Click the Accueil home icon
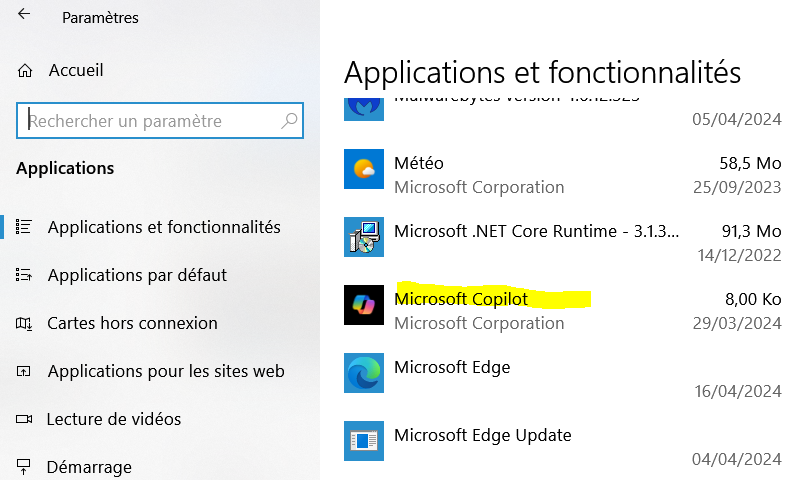 (x=26, y=71)
